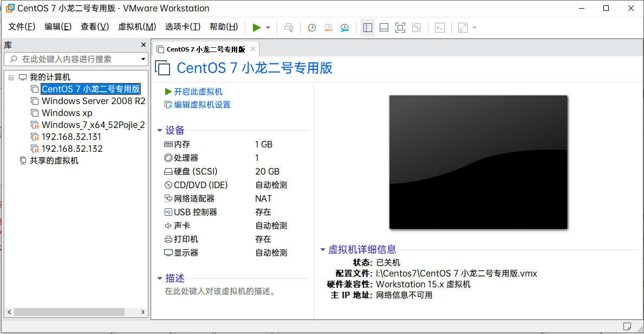Toggle the thumbnail bar view icon
This screenshot has width=644, height=334.
[x=384, y=28]
